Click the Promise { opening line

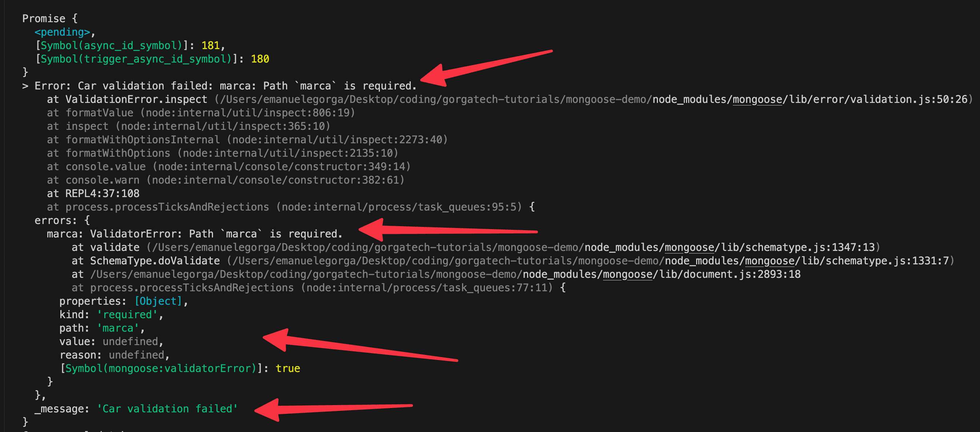(x=50, y=19)
